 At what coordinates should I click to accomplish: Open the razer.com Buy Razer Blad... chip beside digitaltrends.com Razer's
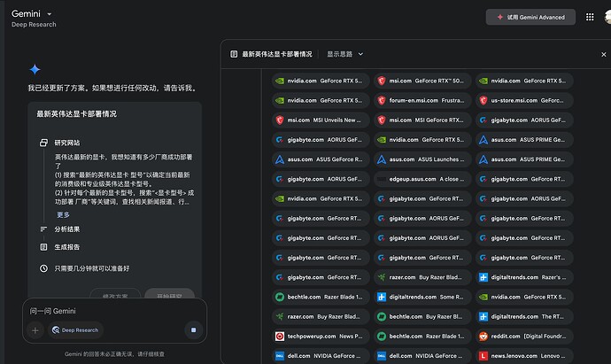(422, 277)
